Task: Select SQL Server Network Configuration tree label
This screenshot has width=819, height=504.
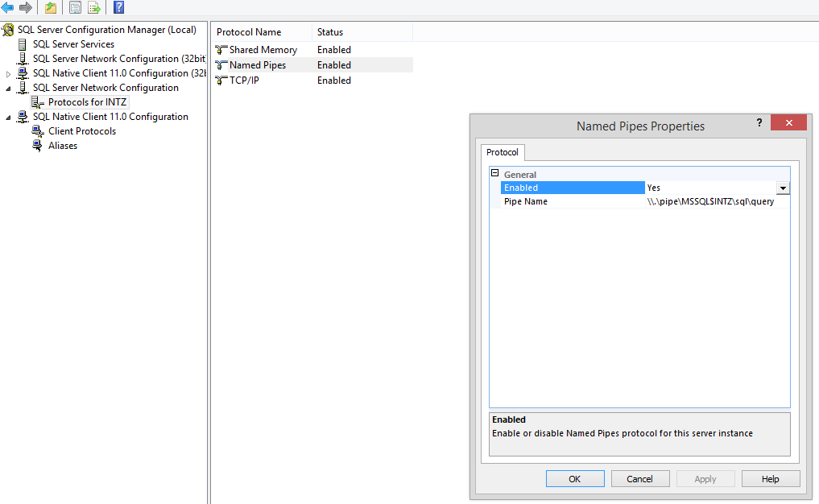Action: pyautogui.click(x=105, y=88)
